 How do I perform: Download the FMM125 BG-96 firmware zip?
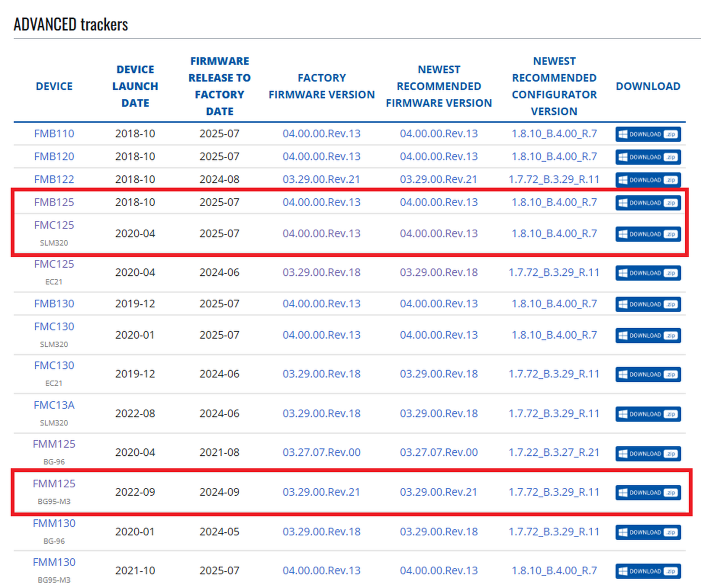pyautogui.click(x=648, y=454)
